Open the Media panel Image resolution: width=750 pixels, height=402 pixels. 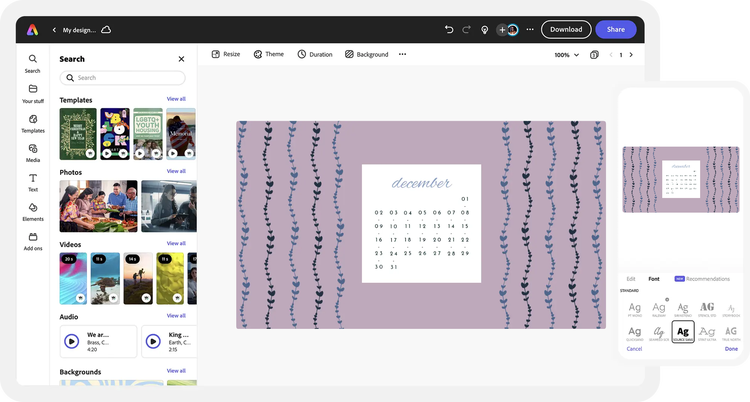tap(33, 153)
